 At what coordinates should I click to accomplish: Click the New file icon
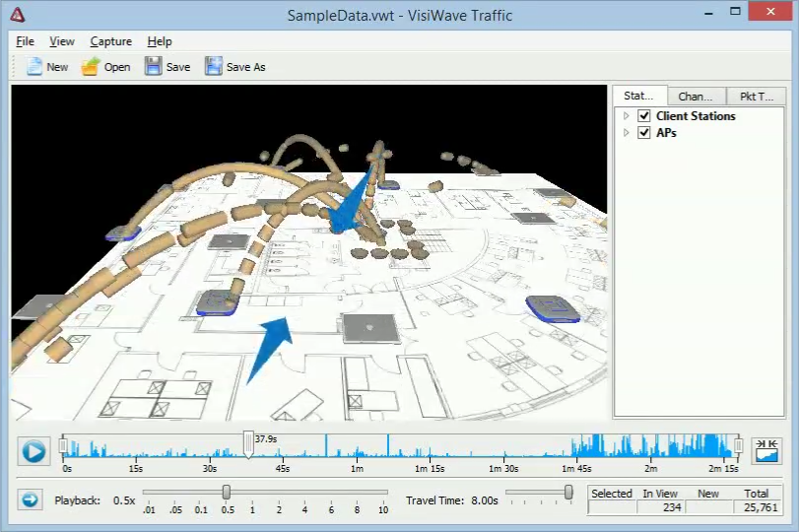(x=33, y=66)
